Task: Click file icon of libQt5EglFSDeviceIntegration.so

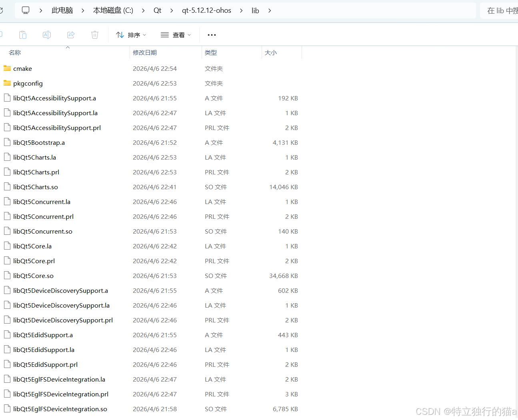Action: [7, 409]
